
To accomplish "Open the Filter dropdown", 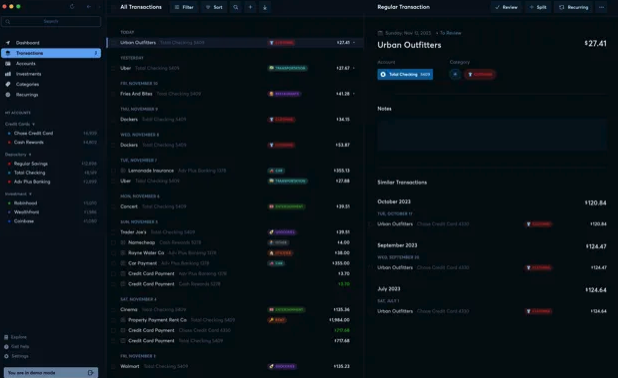I will (x=184, y=7).
